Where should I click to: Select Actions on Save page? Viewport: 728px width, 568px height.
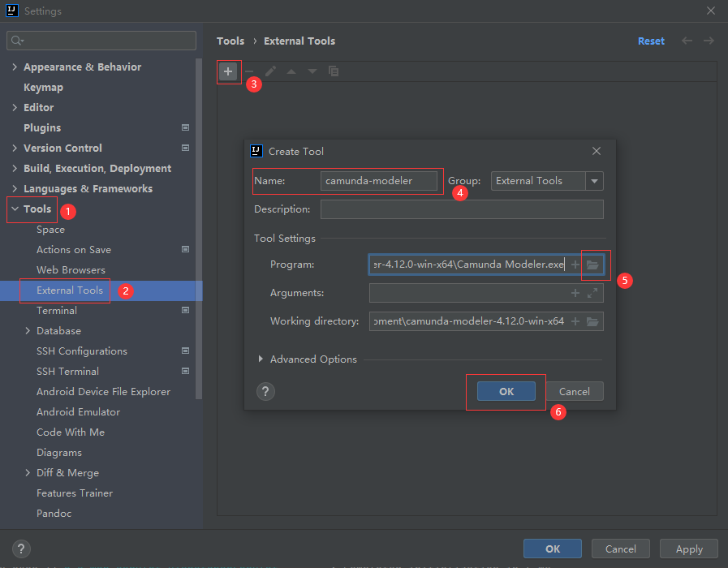74,250
